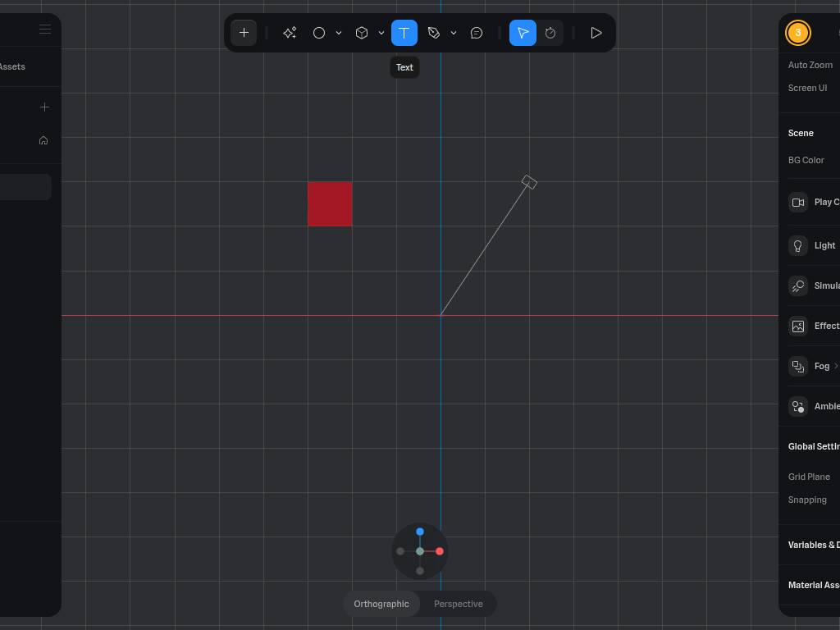Open the left panel hamburger menu
The image size is (840, 630).
coord(45,29)
